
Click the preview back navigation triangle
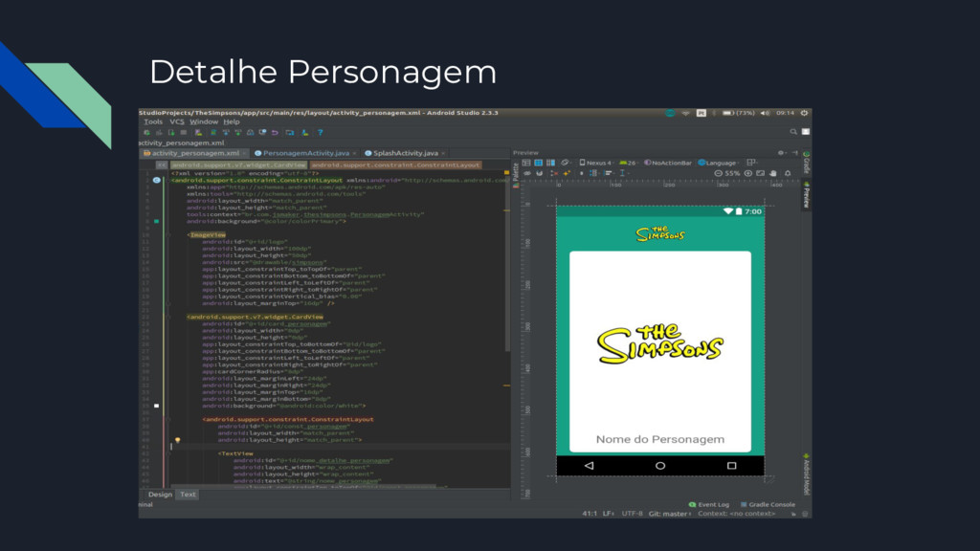589,466
